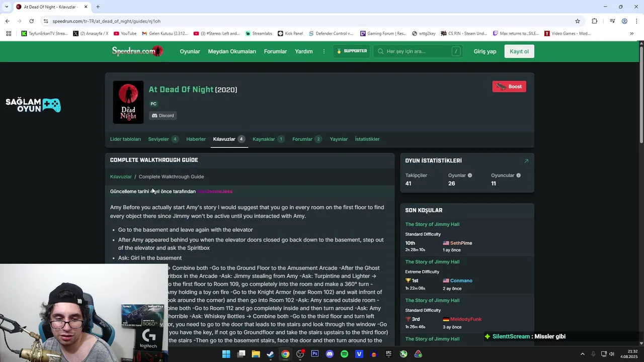Go back with the browser back arrow
Screen dimensions: 644x362
pos(7,21)
